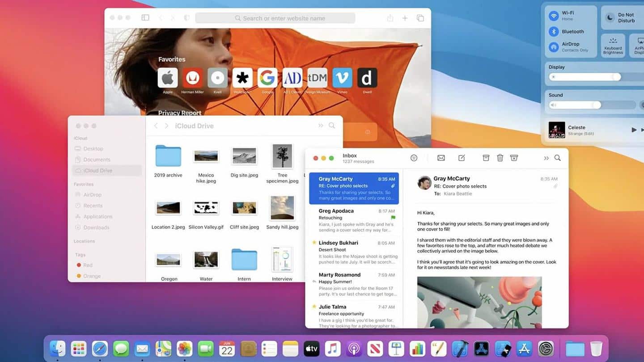Click the Safari back arrow
This screenshot has height=362, width=644.
tap(161, 18)
